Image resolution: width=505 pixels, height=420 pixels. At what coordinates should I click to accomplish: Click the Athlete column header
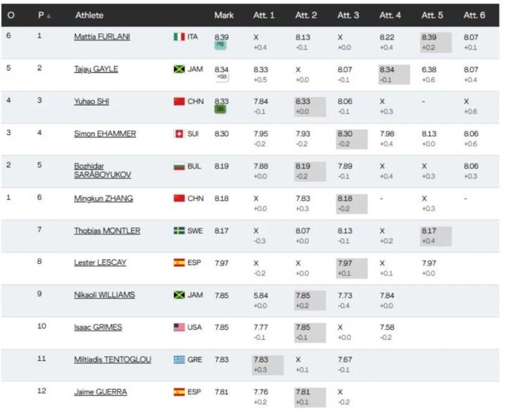[89, 15]
